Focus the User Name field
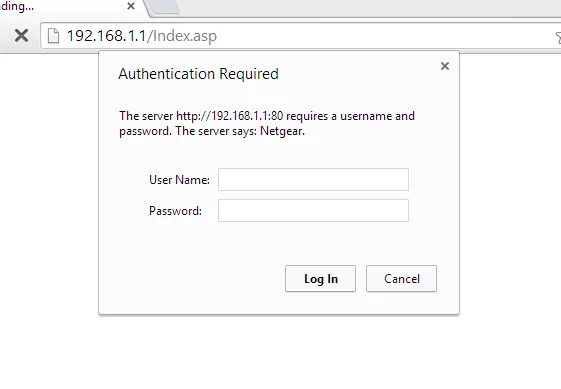The height and width of the screenshot is (389, 561). point(313,180)
